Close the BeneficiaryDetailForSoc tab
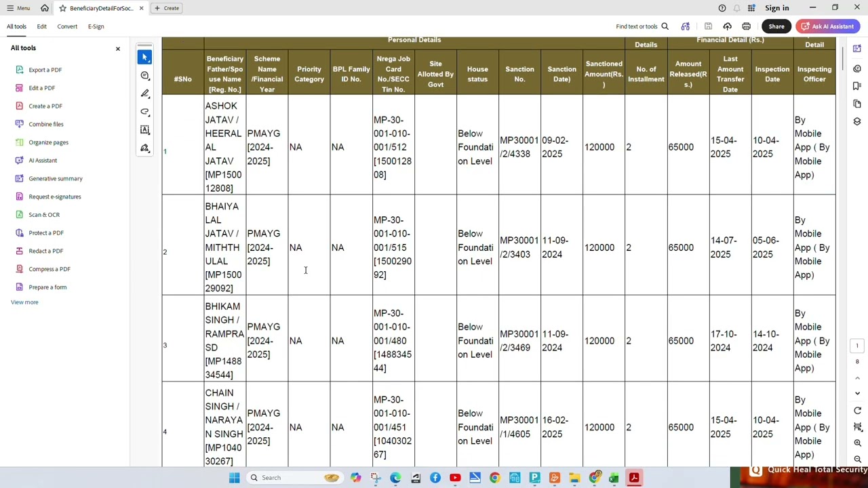This screenshot has height=488, width=868. tap(141, 8)
